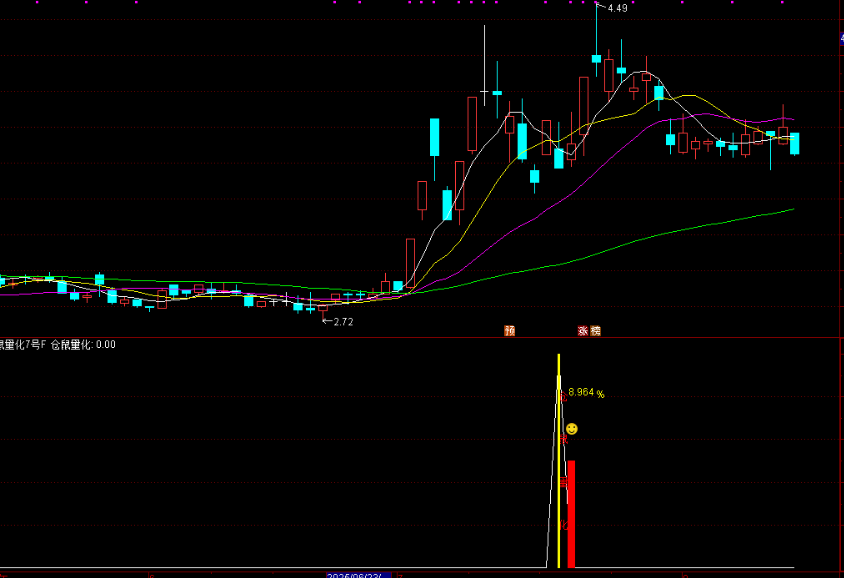Click the yellow vertical spike line
The width and height of the screenshot is (844, 578).
(559, 450)
